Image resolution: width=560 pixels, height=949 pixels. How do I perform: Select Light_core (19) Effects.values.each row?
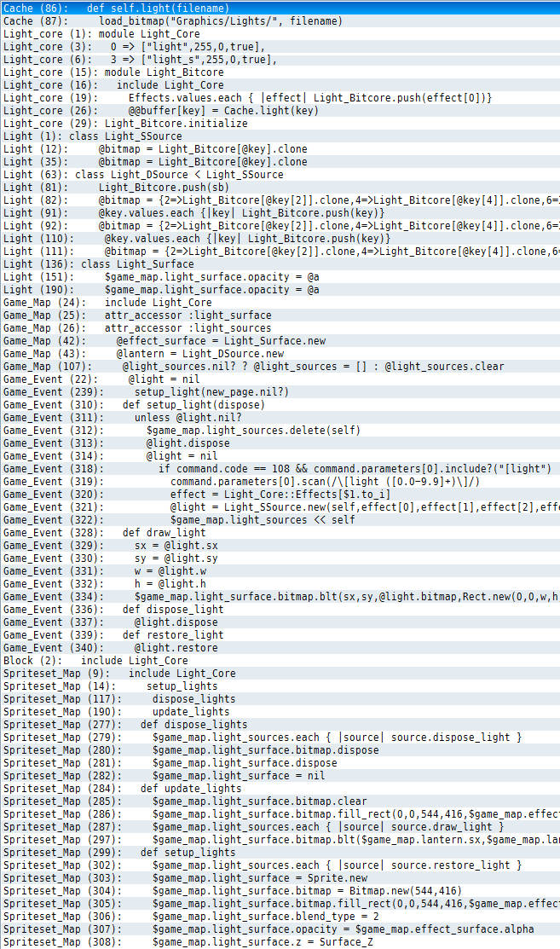tap(280, 98)
